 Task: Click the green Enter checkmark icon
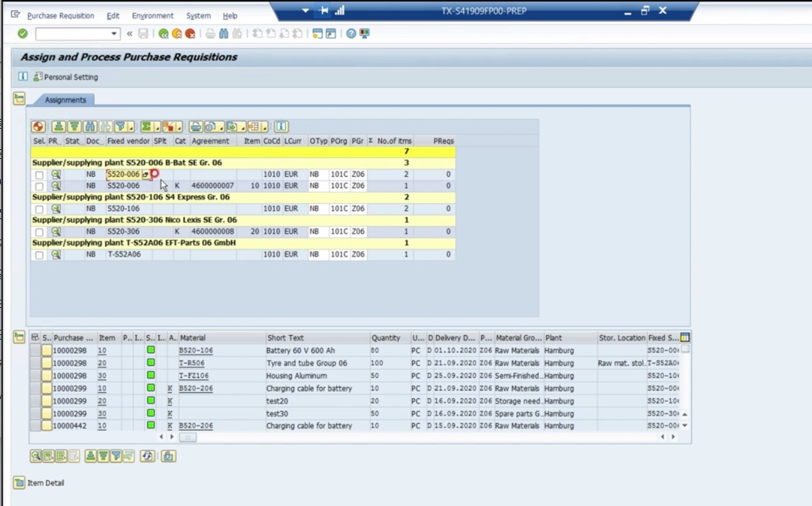[x=23, y=34]
